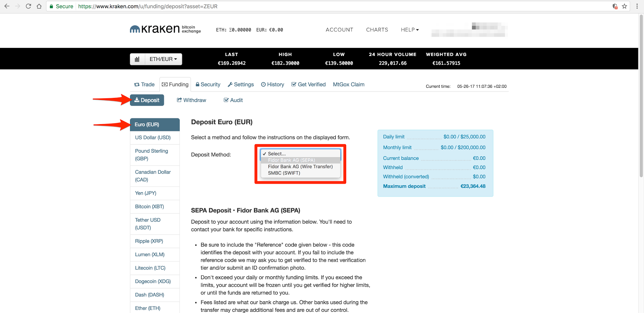
Task: Select Bitcoin (XBT) asset
Action: tap(155, 207)
